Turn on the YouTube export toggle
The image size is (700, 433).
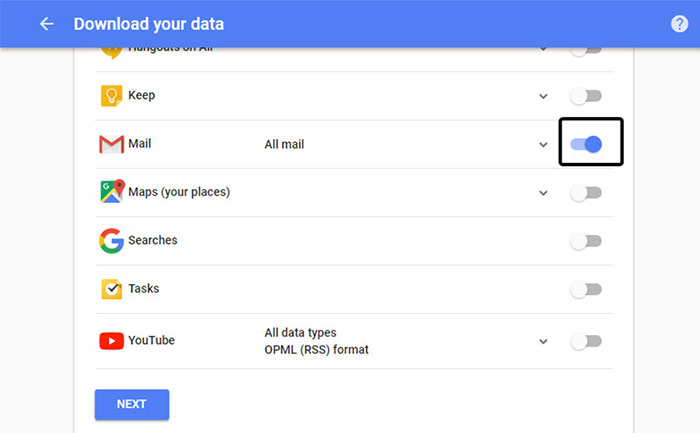click(x=586, y=341)
